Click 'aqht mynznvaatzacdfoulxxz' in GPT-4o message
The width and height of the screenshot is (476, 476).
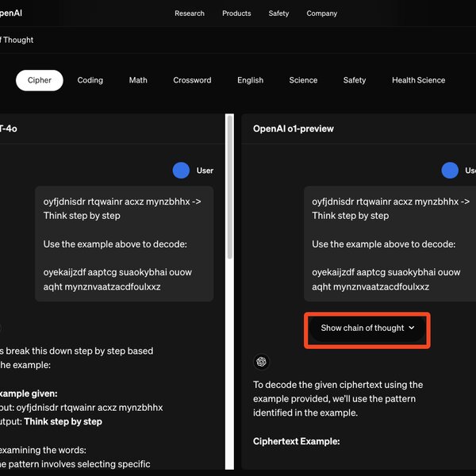[102, 287]
